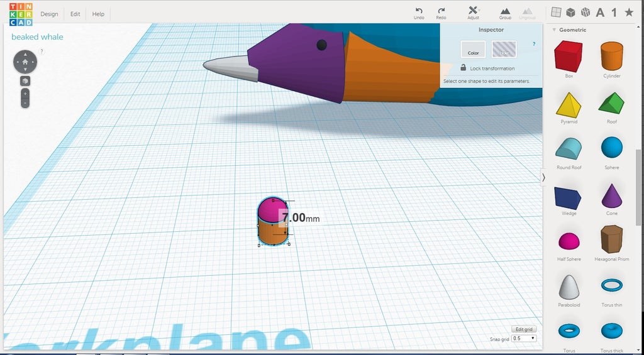Select the pink half sphere on workplane
Screen dimensions: 644x355
(270, 210)
